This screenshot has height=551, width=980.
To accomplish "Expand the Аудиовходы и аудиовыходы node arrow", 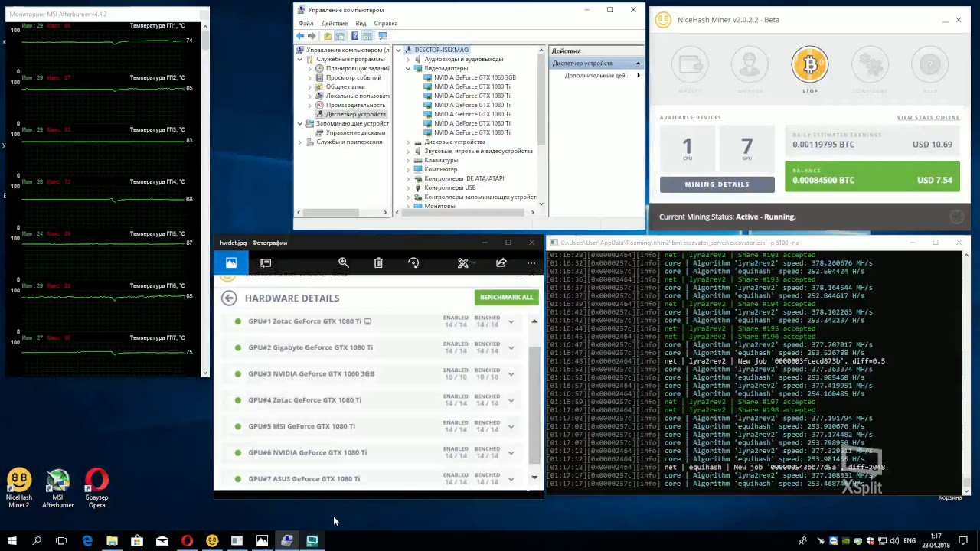I will (408, 59).
